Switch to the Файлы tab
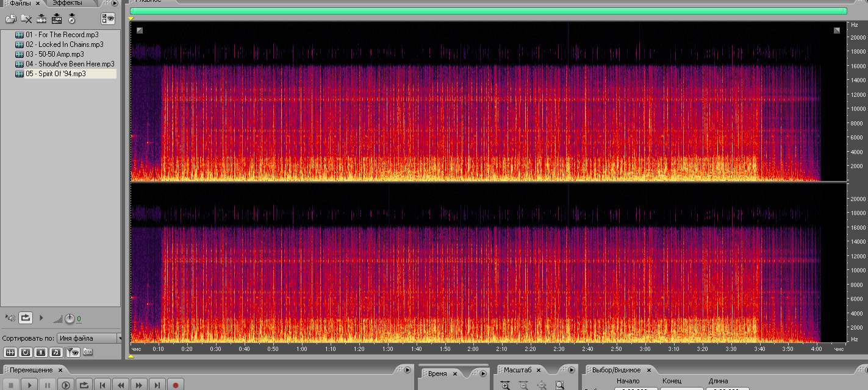The height and width of the screenshot is (390, 868). pyautogui.click(x=20, y=3)
